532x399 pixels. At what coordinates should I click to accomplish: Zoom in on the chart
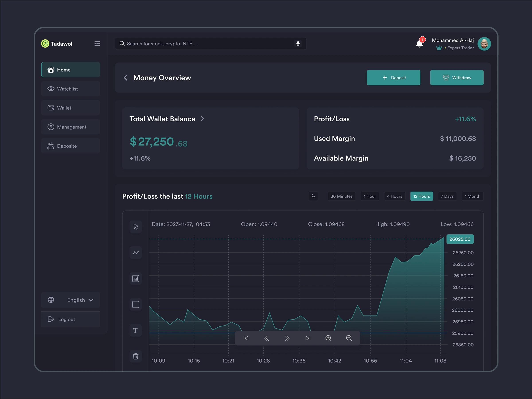(x=328, y=338)
